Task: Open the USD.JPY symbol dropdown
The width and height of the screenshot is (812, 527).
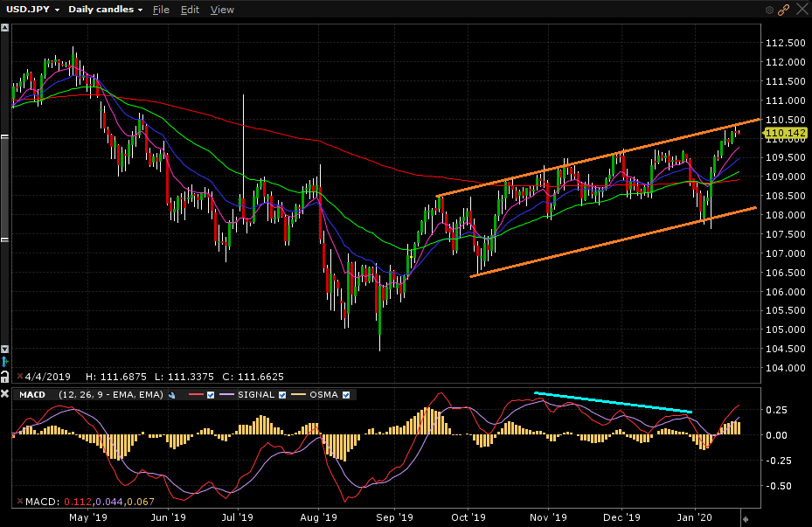Action: click(x=32, y=10)
